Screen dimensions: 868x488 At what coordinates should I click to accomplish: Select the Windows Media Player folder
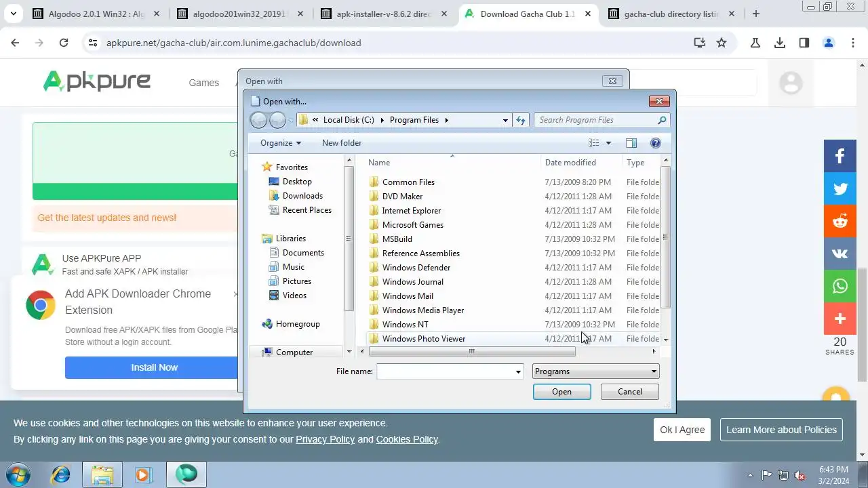pyautogui.click(x=422, y=310)
